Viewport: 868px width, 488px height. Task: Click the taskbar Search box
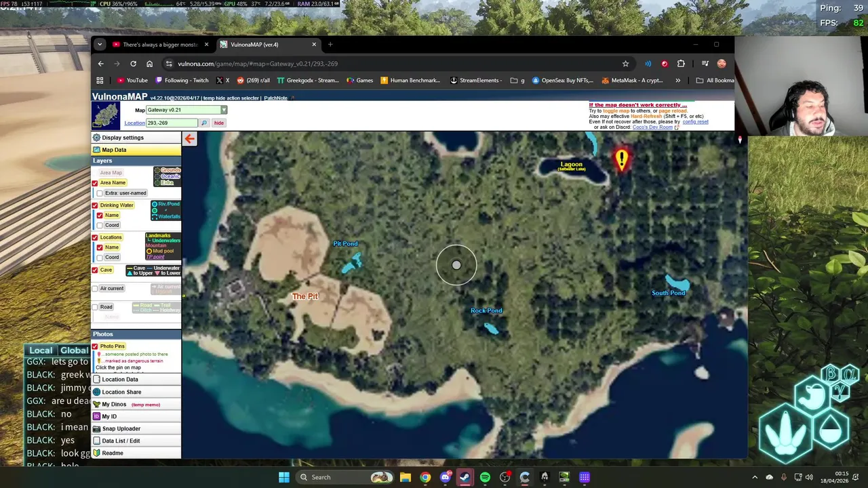[x=346, y=477]
